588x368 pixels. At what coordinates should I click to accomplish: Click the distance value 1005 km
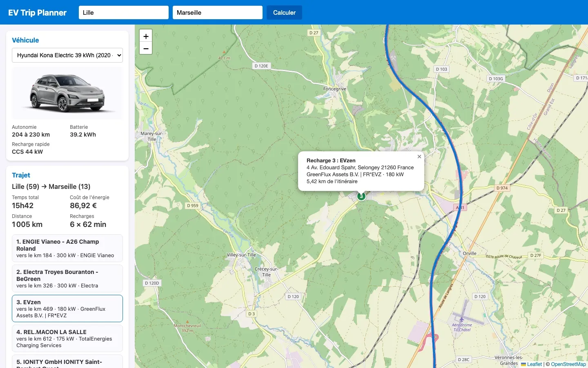coord(27,224)
